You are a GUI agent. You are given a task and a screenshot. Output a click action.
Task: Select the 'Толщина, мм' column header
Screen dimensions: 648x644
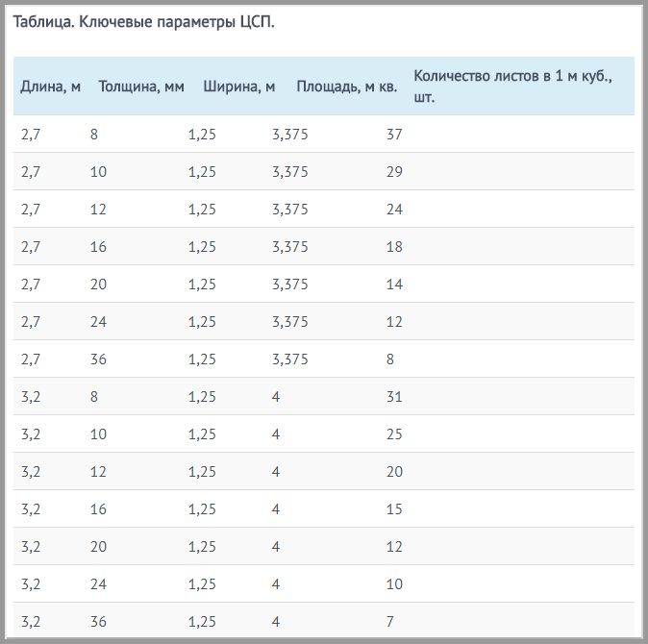[x=141, y=87]
